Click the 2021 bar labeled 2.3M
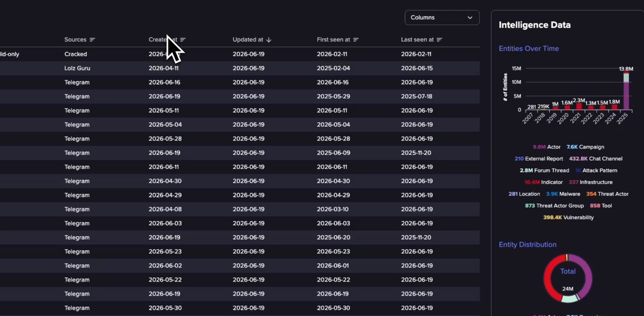 pos(579,106)
